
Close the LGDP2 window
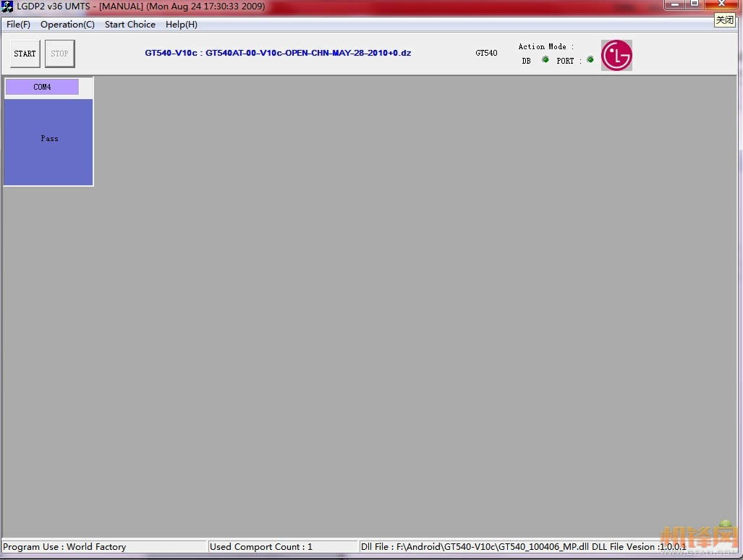(x=721, y=4)
